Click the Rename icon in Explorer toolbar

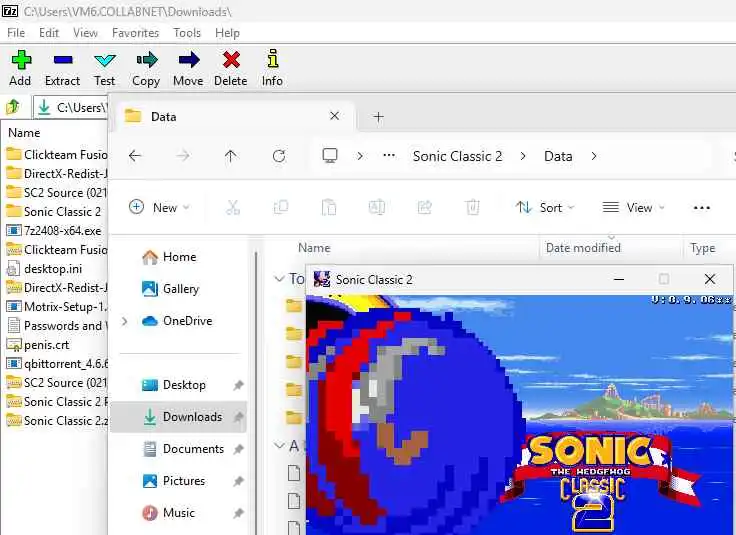click(377, 207)
